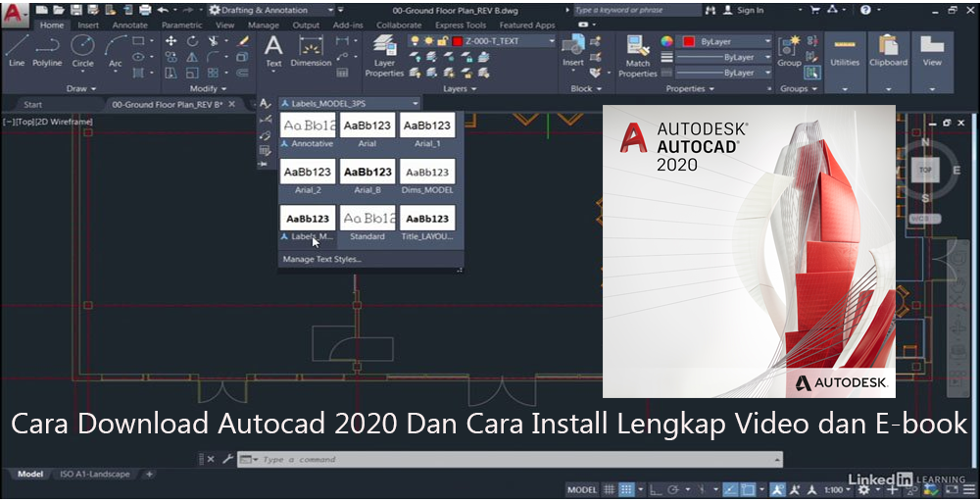Click the Move tool in Modify panel
This screenshot has width=980, height=502.
point(171,40)
